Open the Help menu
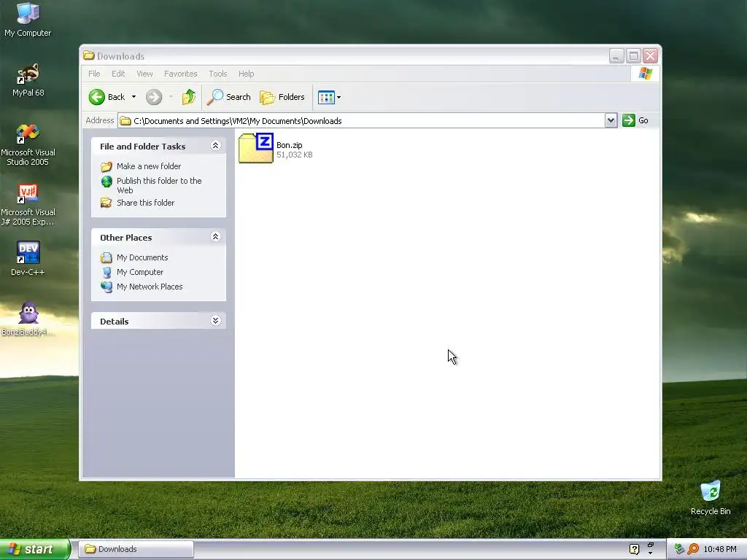The width and height of the screenshot is (747, 560). point(247,74)
